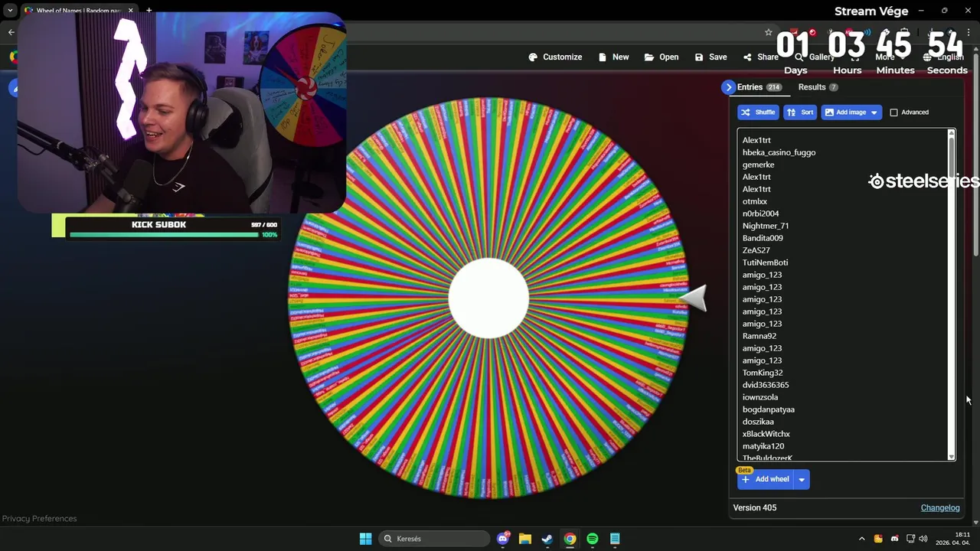Switch to the Results tab
This screenshot has width=980, height=551.
[x=818, y=87]
